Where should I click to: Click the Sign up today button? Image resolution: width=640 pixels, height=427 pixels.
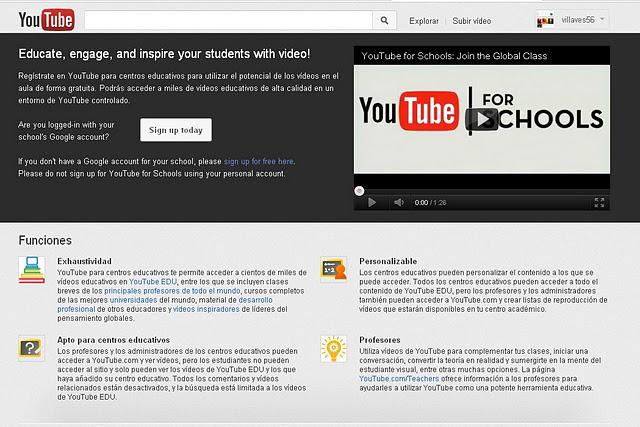[176, 130]
